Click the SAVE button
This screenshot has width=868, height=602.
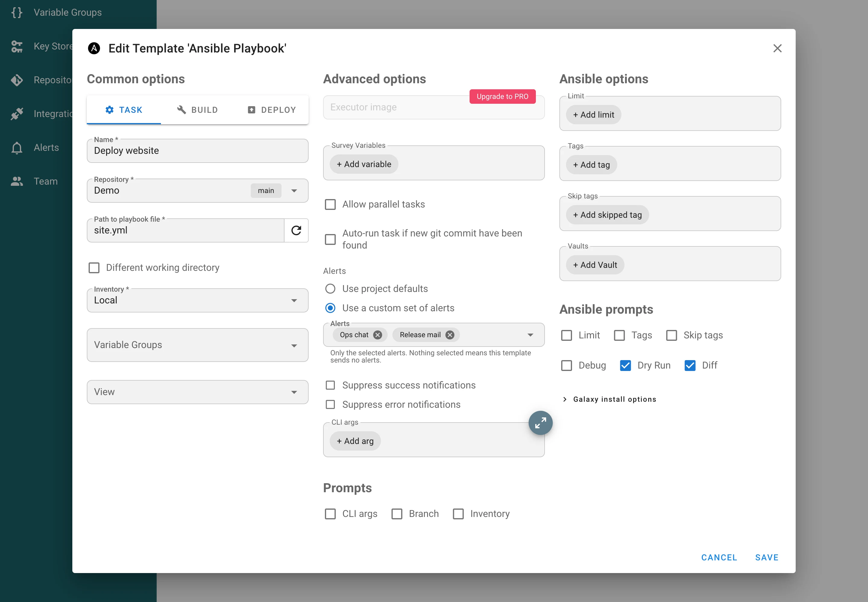[x=767, y=557]
